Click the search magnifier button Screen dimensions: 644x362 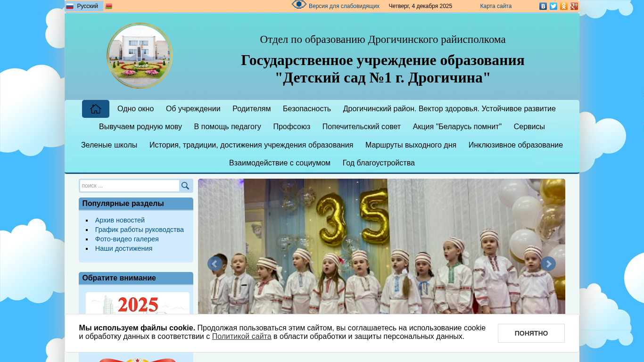pyautogui.click(x=185, y=186)
